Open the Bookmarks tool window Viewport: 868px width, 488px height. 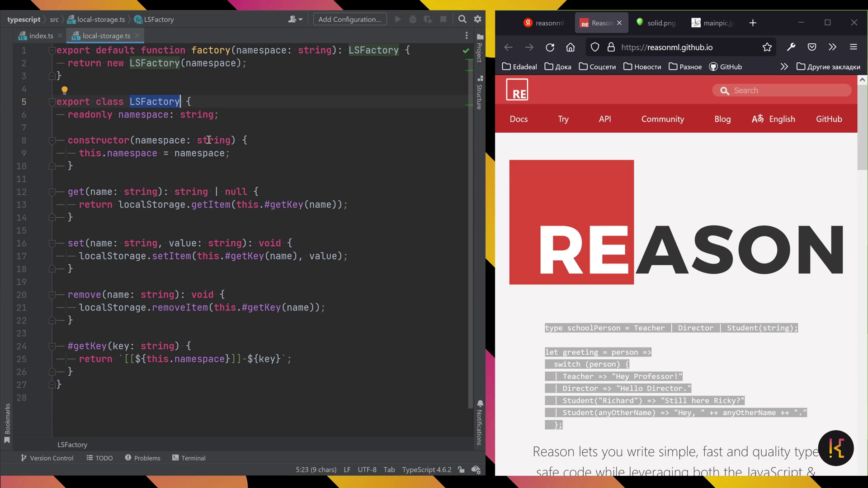tap(7, 423)
